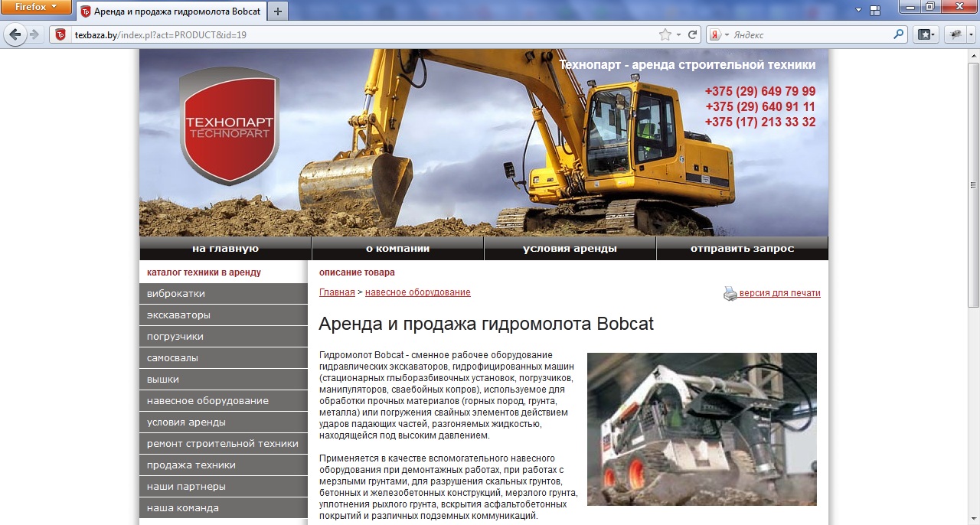Open the tab groups panorama icon
980x525 pixels.
(x=875, y=10)
